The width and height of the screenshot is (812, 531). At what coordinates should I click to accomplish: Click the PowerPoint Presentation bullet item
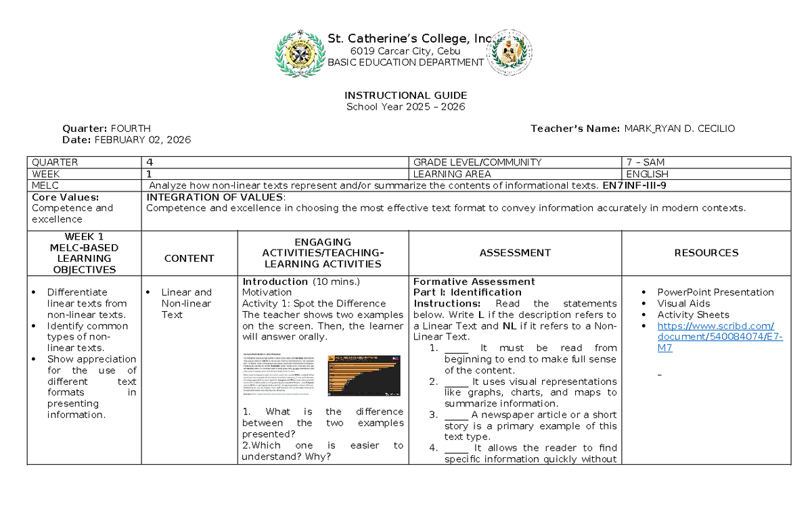715,292
